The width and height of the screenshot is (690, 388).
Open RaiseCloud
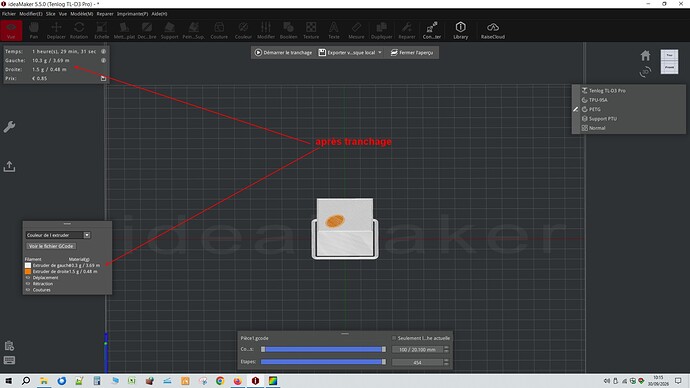[492, 30]
